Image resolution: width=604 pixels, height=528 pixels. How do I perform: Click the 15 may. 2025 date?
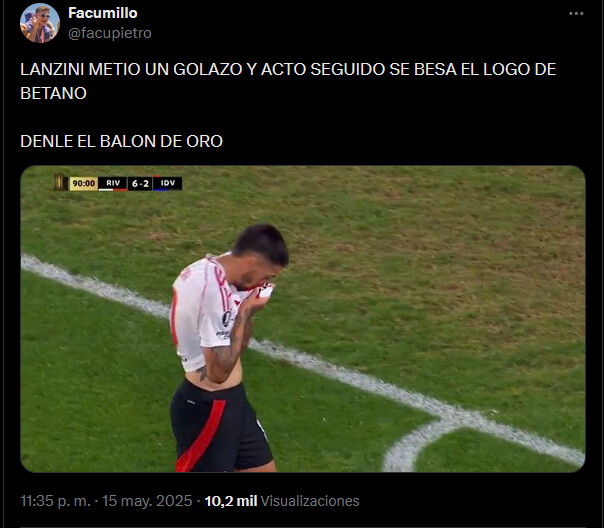(147, 501)
